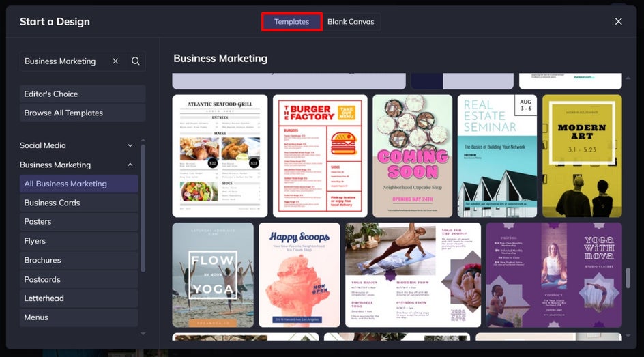
Task: Close the Start a Design dialog
Action: (x=618, y=21)
